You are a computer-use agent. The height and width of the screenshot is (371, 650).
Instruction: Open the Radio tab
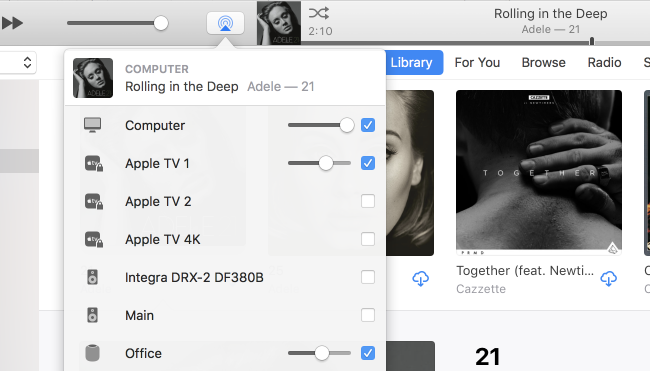coord(604,63)
